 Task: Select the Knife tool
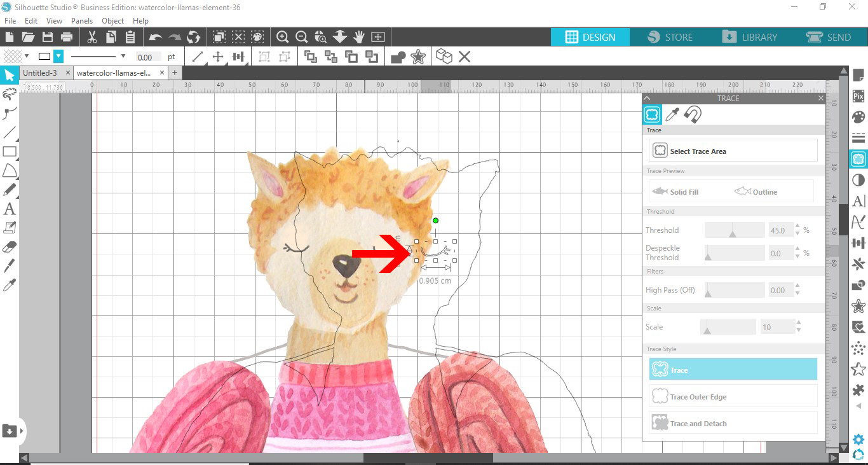10,266
